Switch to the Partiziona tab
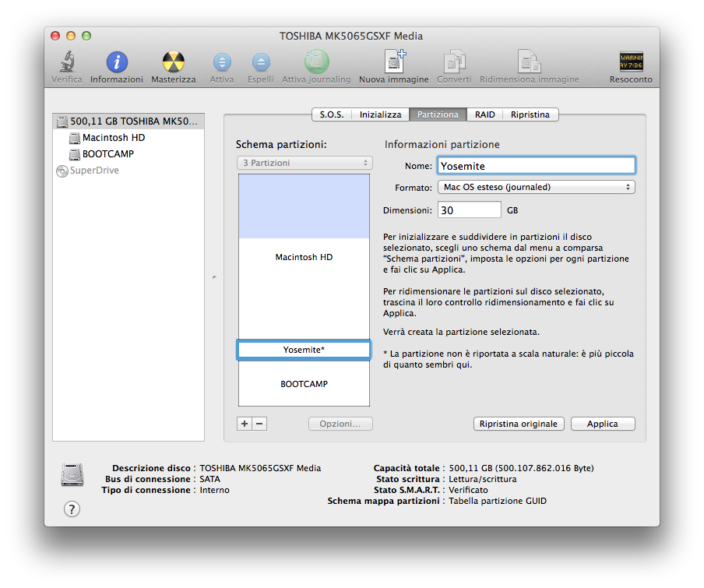704x588 pixels. (438, 114)
